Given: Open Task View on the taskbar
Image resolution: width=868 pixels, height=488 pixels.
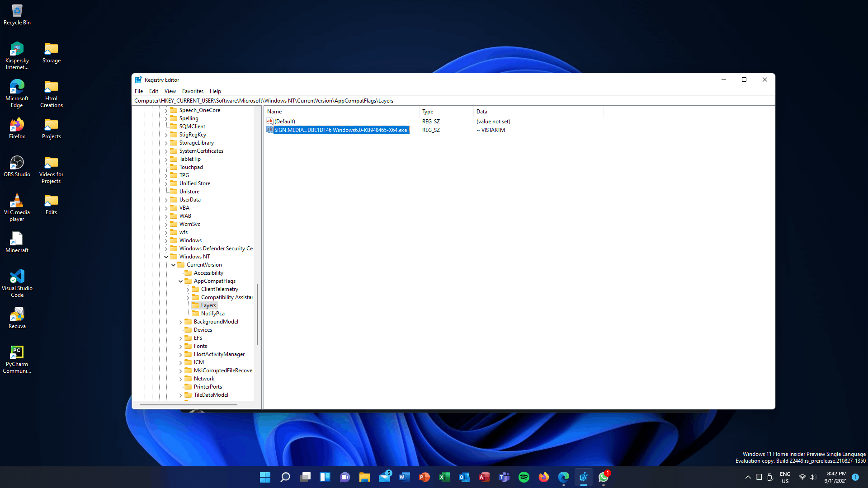Looking at the screenshot, I should coord(305,477).
